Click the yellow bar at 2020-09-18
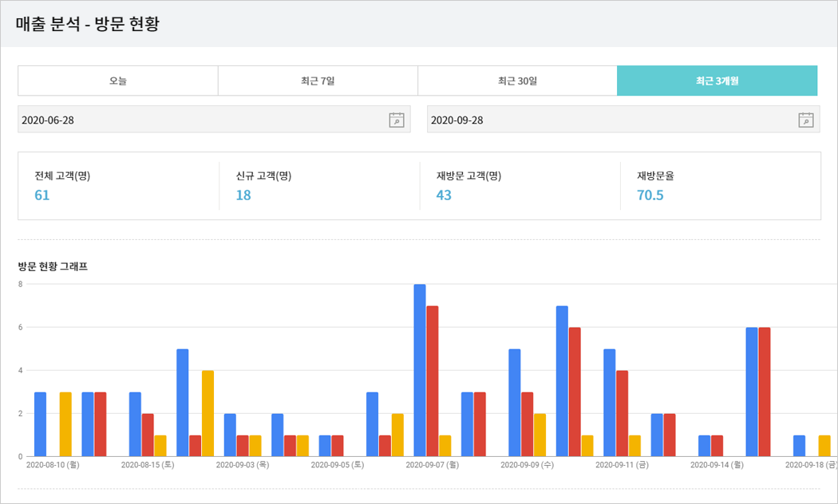838x504 pixels. pos(824,446)
